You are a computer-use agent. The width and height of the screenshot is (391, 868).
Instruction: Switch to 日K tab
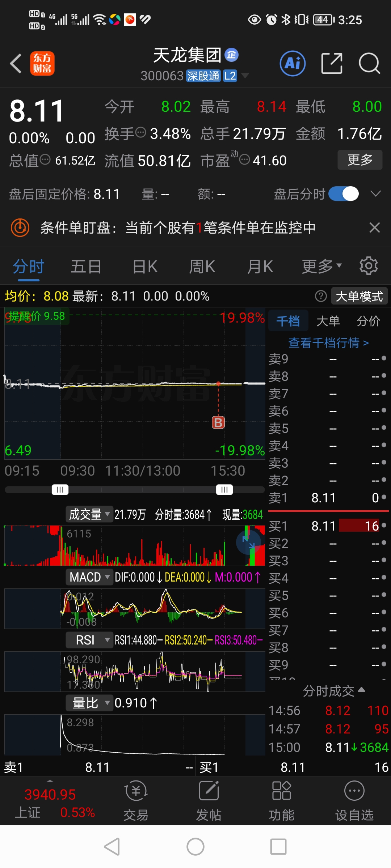[x=145, y=267]
